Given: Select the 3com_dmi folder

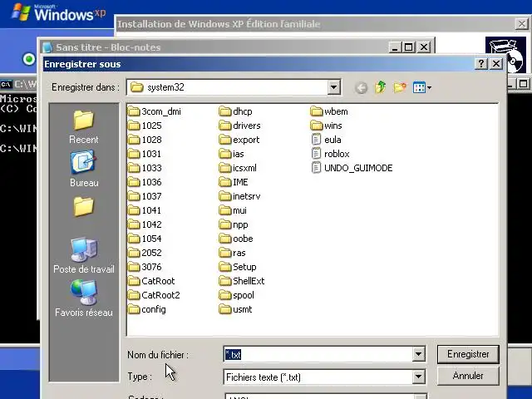Looking at the screenshot, I should 155,111.
